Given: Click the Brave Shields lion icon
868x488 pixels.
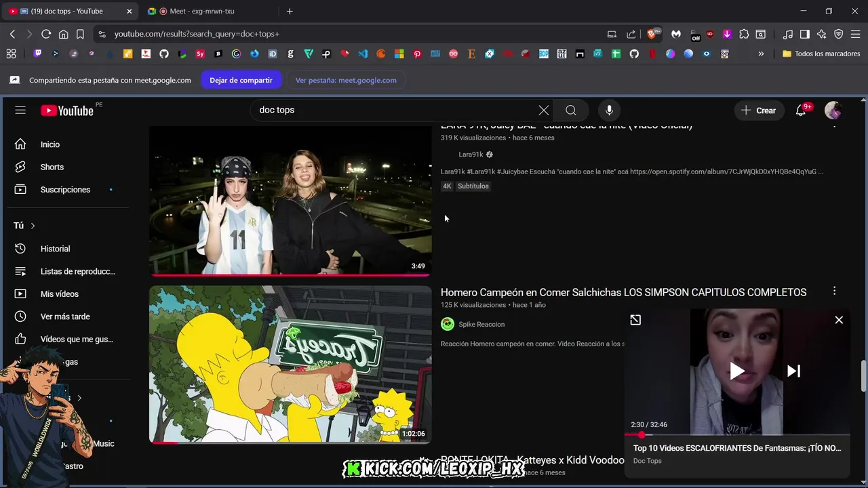Looking at the screenshot, I should 652,34.
